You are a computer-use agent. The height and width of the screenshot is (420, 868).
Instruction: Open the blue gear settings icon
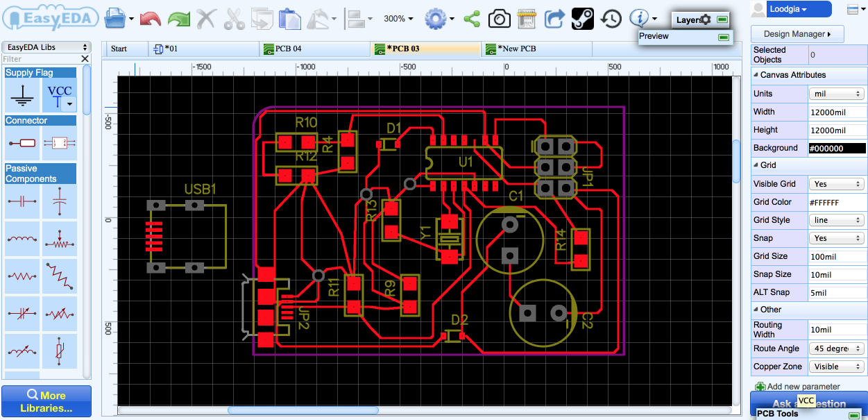point(436,19)
